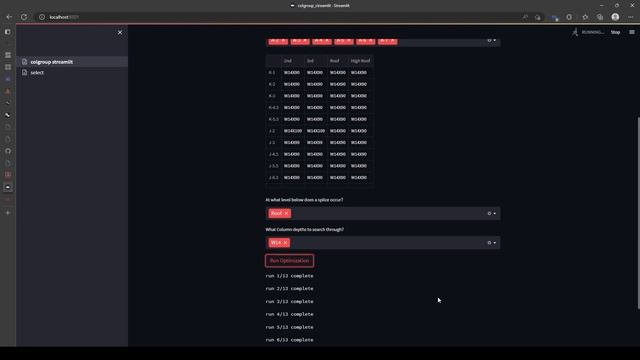The height and width of the screenshot is (360, 640).
Task: Click the Streamlit running status indicator
Action: [587, 32]
